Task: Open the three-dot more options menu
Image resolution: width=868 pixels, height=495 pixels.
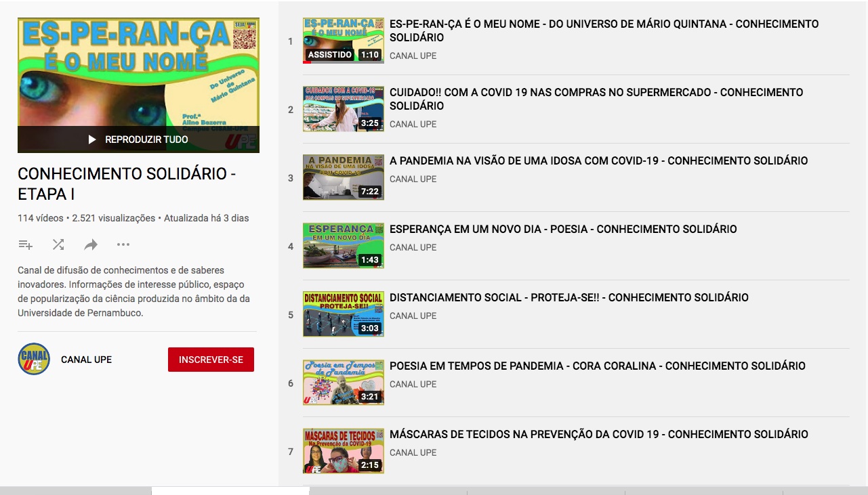Action: click(123, 244)
